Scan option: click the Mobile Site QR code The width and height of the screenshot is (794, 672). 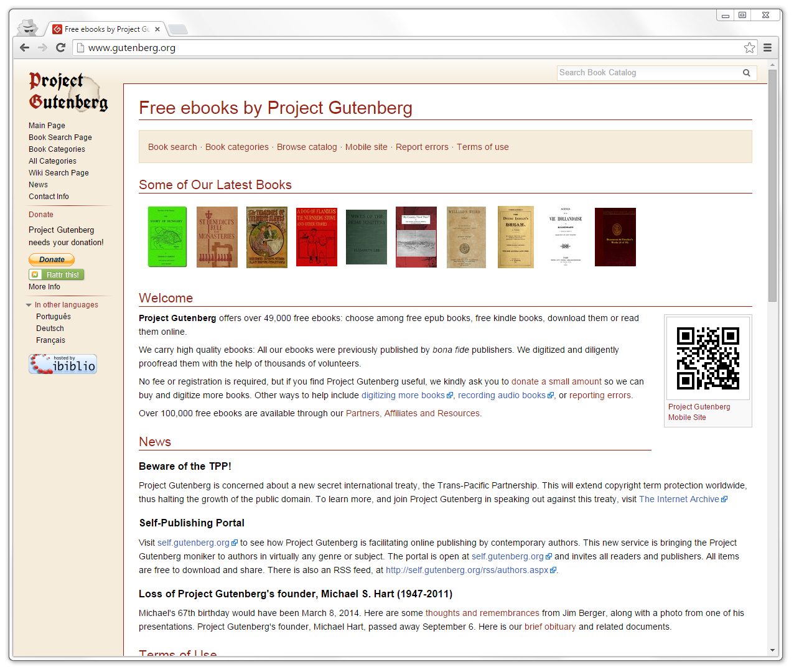point(708,358)
